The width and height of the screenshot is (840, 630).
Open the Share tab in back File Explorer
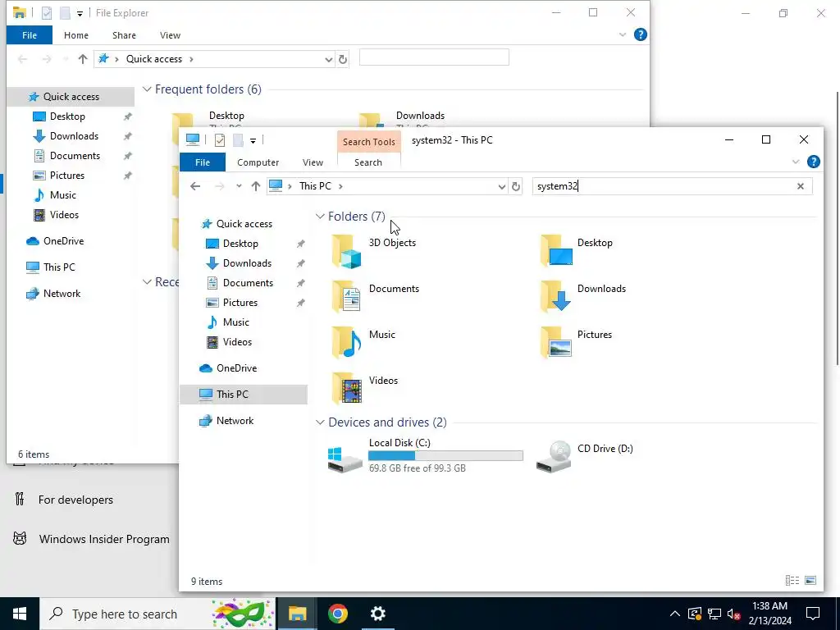[124, 35]
